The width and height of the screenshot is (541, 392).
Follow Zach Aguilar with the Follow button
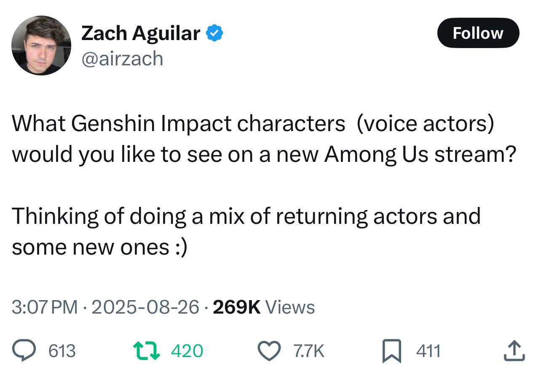pos(478,33)
